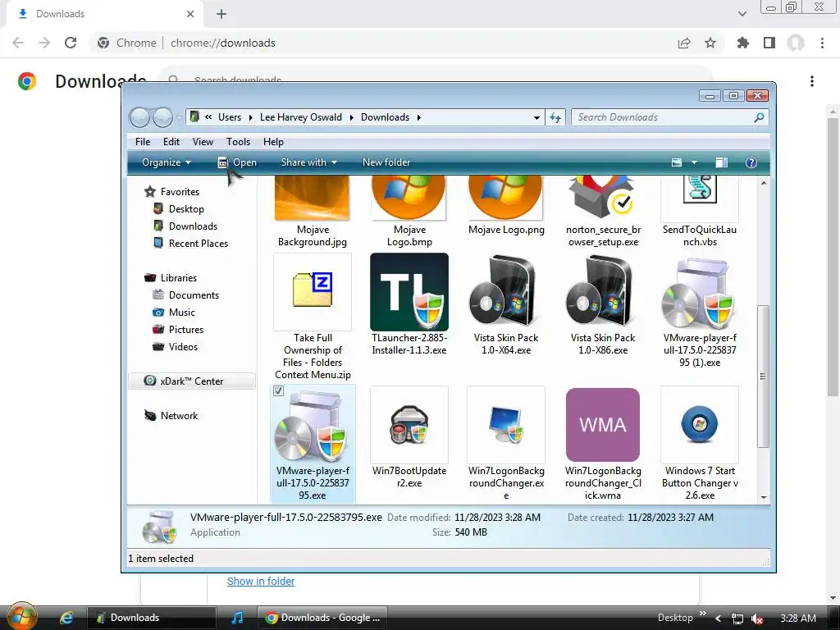Screen dimensions: 840x630
Task: Launch Internet Explorer from taskbar
Action: click(66, 618)
